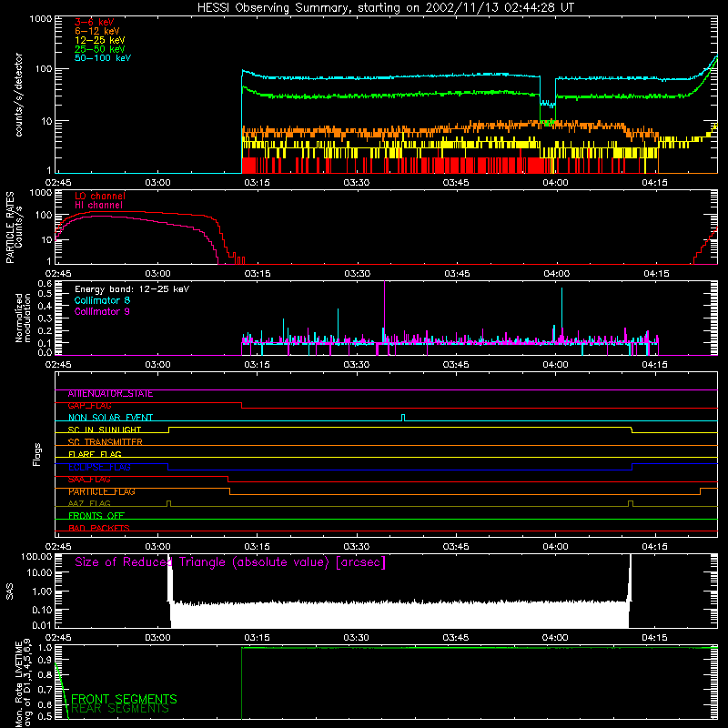
Task: Select the Collimator 8 legend entry
Action: click(102, 300)
